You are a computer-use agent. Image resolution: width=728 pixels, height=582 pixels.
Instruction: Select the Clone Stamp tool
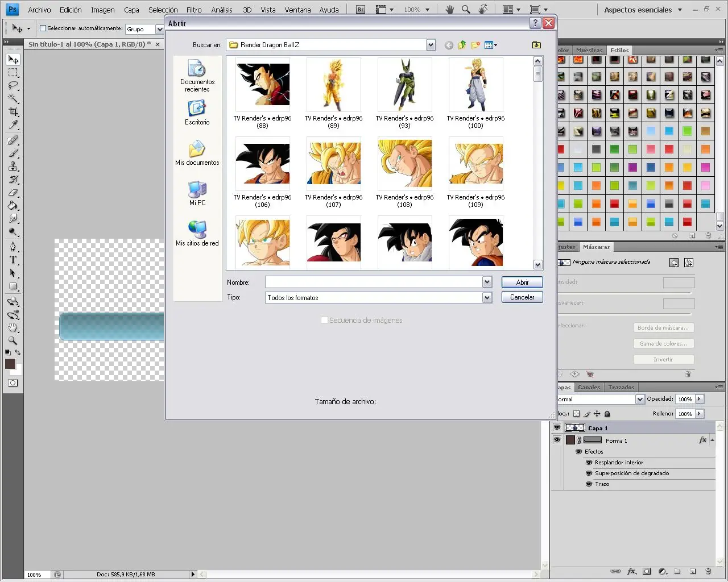point(13,167)
